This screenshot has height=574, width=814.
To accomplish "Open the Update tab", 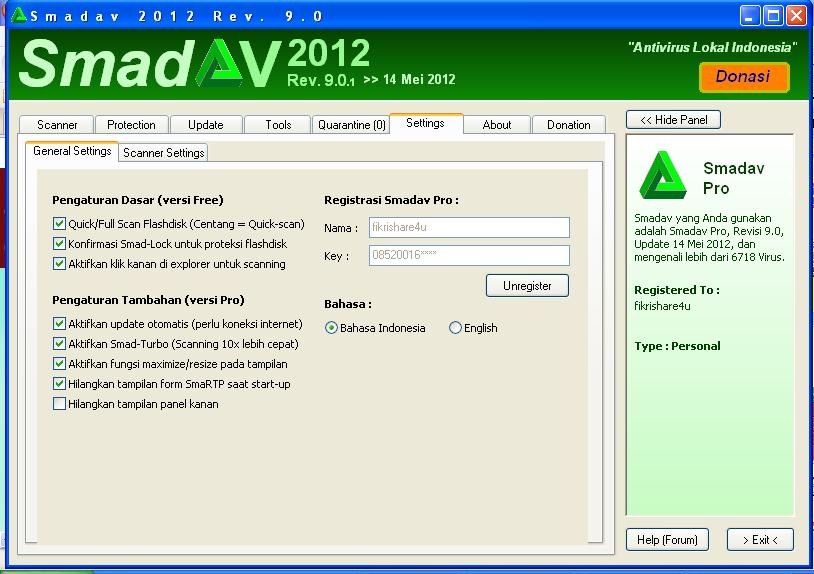I will click(206, 125).
